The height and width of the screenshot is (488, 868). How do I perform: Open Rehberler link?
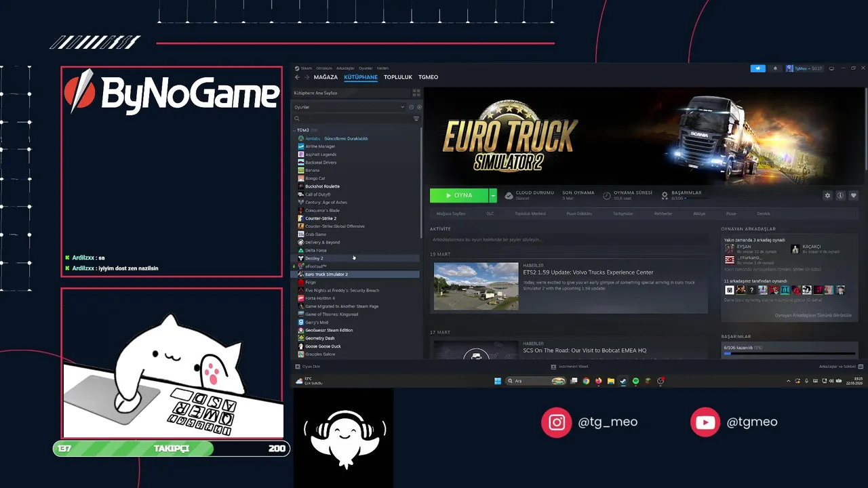[x=663, y=213]
